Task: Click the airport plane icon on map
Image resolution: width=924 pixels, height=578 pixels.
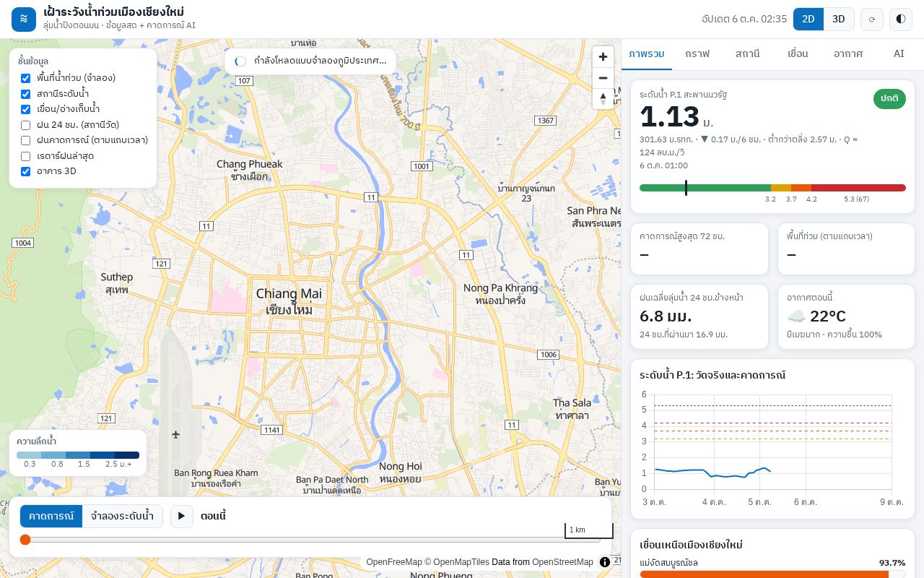Action: 176,434
